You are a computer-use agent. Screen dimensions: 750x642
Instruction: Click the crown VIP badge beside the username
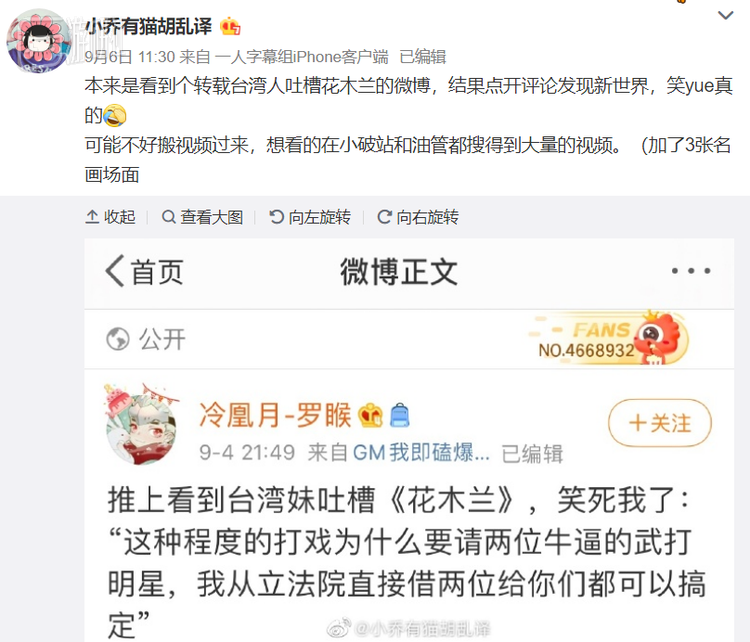click(230, 26)
